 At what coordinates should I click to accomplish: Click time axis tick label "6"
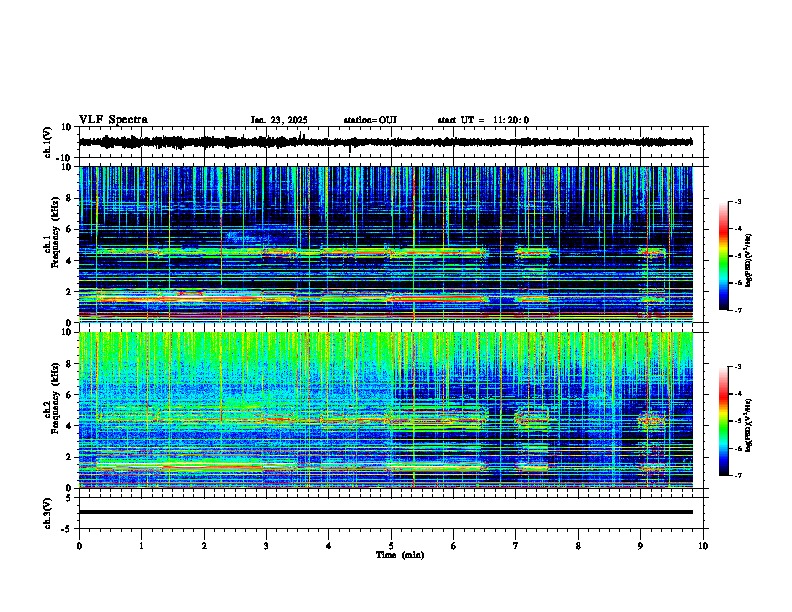point(454,546)
